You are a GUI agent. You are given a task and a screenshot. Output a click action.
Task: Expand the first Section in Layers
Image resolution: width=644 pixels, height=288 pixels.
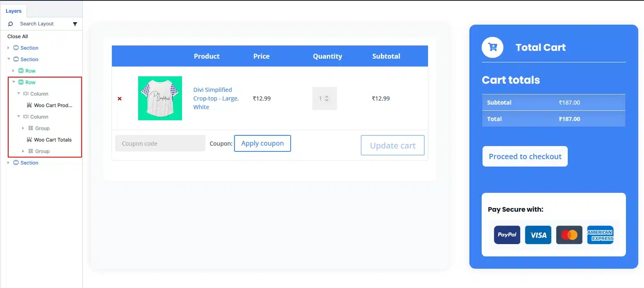(x=8, y=48)
